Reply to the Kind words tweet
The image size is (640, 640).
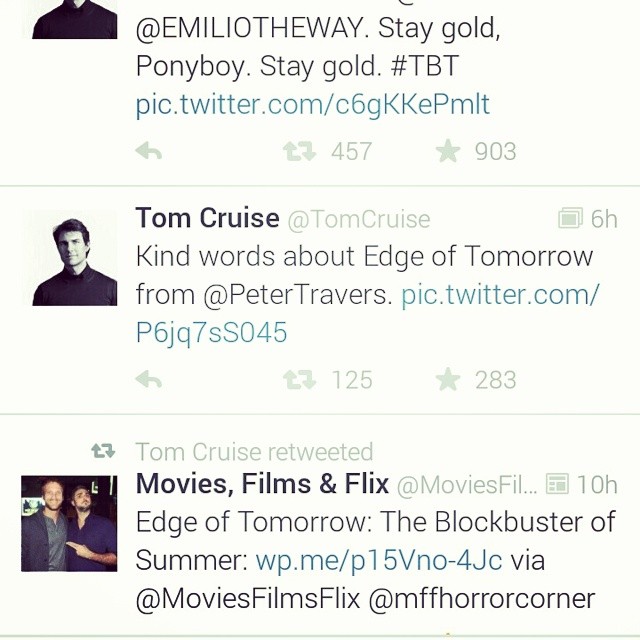149,380
